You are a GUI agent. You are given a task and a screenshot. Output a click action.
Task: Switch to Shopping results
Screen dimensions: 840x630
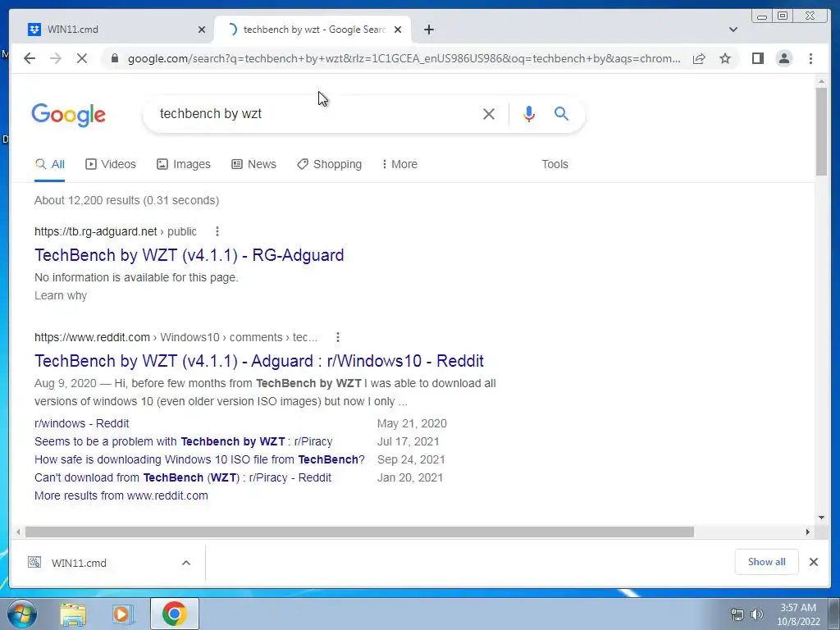pyautogui.click(x=330, y=164)
